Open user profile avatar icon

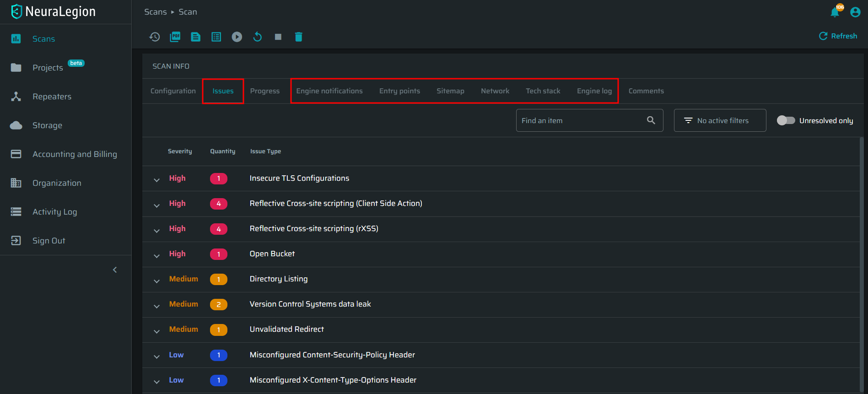pyautogui.click(x=855, y=12)
